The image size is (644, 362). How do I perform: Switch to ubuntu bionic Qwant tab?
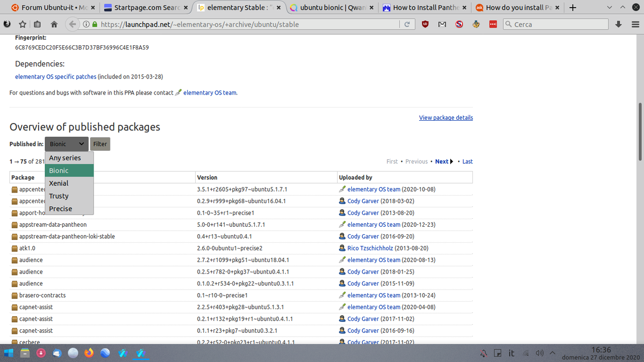[331, 8]
